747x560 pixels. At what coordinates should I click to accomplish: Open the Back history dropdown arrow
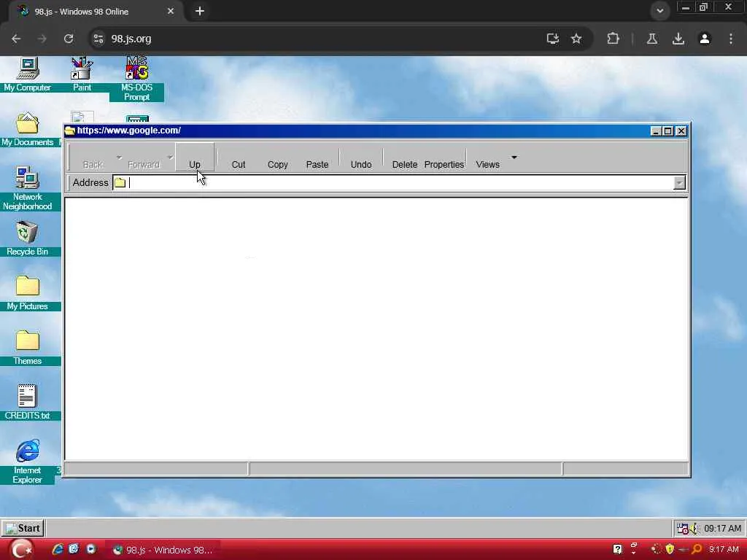pyautogui.click(x=119, y=157)
